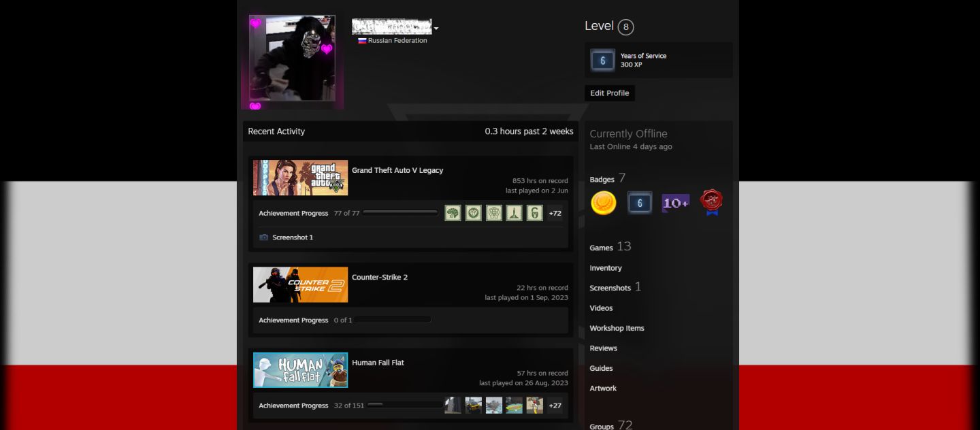Open the Years of Service badge icon
Viewport: 980px width, 430px height.
point(603,60)
